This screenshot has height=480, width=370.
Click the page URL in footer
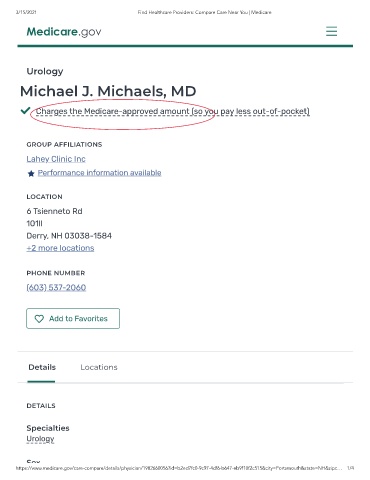tap(179, 468)
